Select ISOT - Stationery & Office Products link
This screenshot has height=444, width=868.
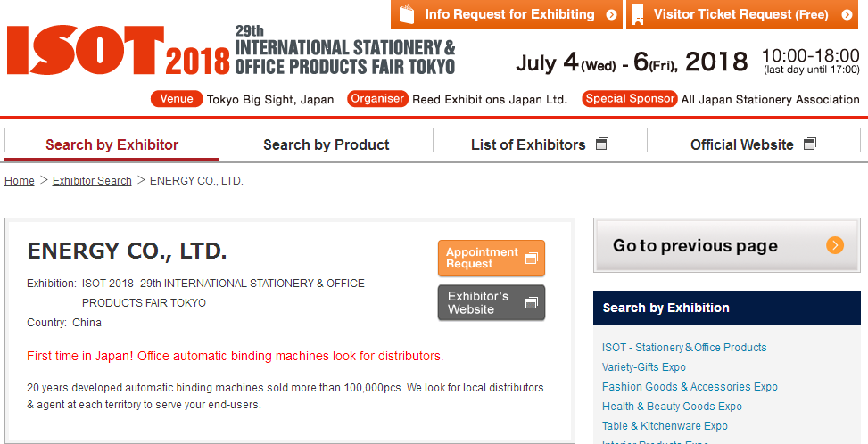pos(684,348)
